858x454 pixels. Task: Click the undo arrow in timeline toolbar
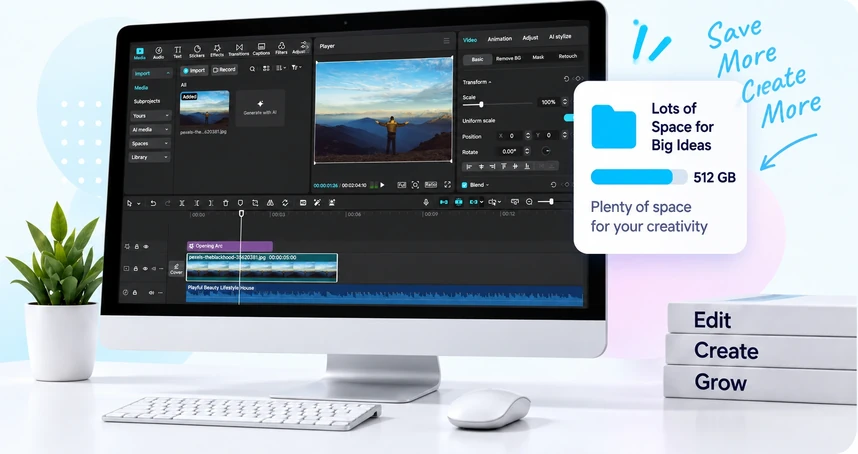pyautogui.click(x=153, y=203)
